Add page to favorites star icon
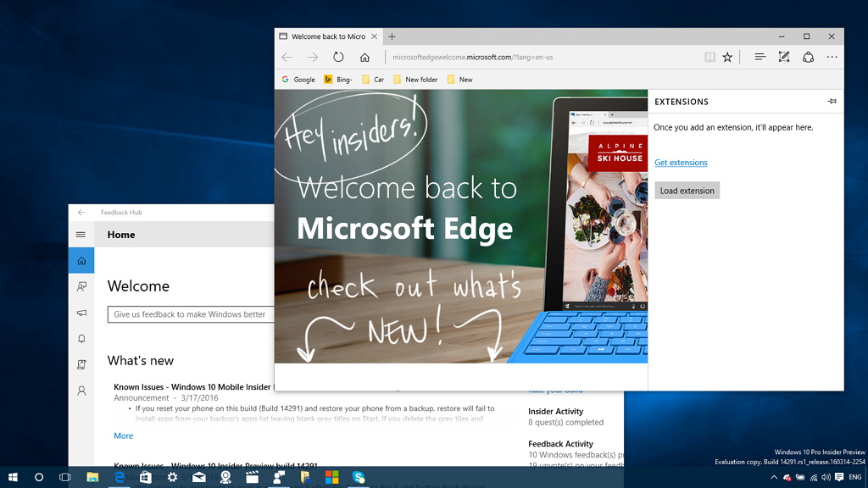The width and height of the screenshot is (868, 488). [727, 57]
